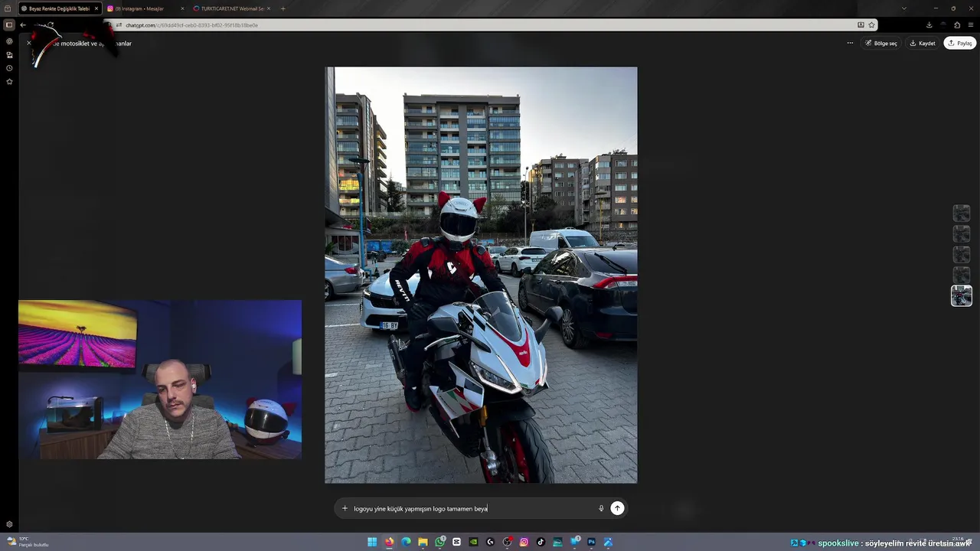
Task: Select the fourth image version thumbnail
Action: click(x=961, y=275)
